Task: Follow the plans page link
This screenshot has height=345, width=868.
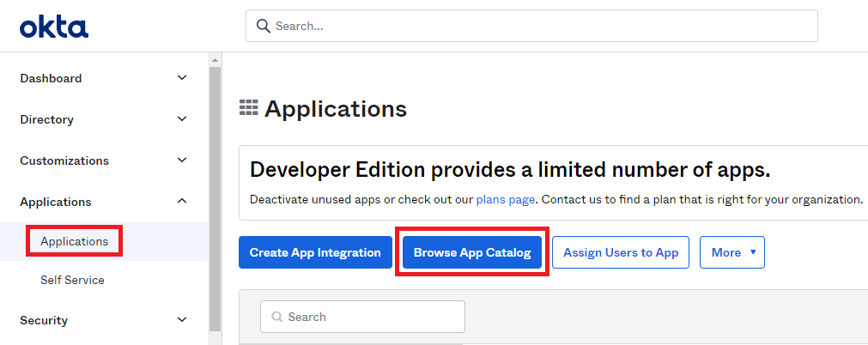Action: pos(506,199)
